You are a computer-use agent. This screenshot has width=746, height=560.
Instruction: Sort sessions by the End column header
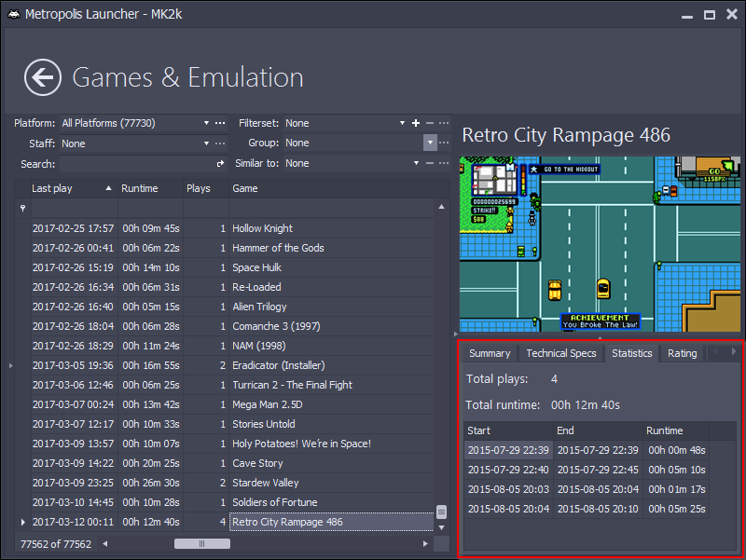[599, 430]
